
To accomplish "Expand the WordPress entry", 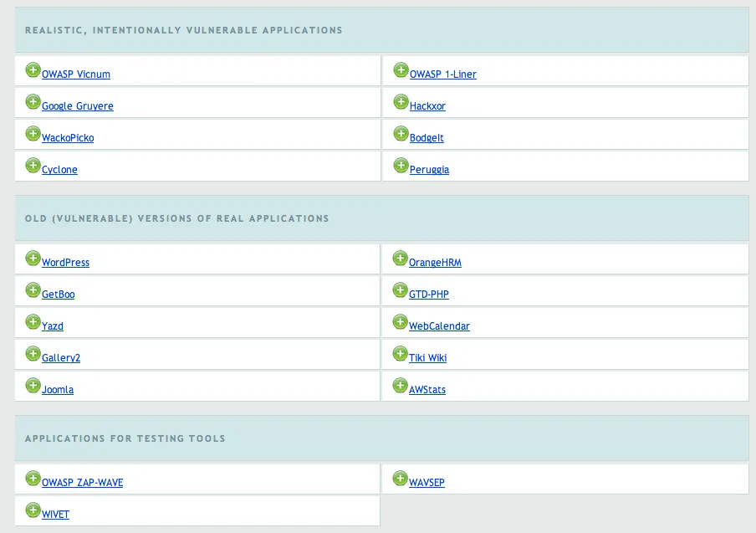I will pyautogui.click(x=33, y=258).
